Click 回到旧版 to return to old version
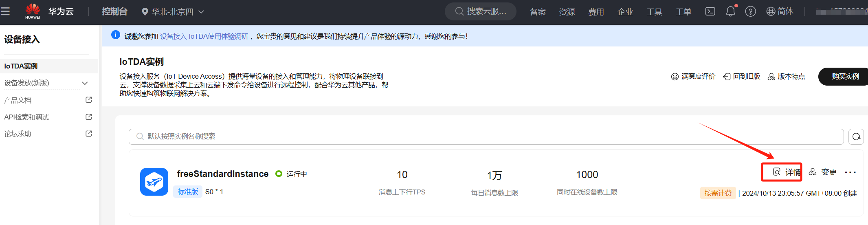The height and width of the screenshot is (225, 868). tap(742, 77)
